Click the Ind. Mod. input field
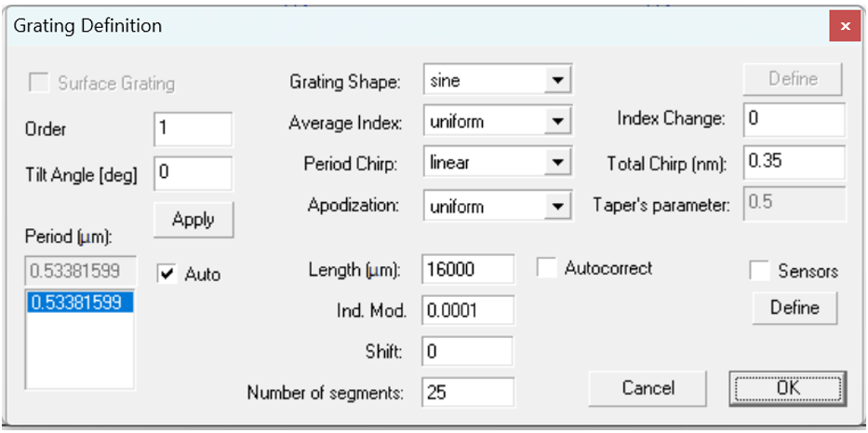Image resolution: width=868 pixels, height=433 pixels. pyautogui.click(x=467, y=310)
